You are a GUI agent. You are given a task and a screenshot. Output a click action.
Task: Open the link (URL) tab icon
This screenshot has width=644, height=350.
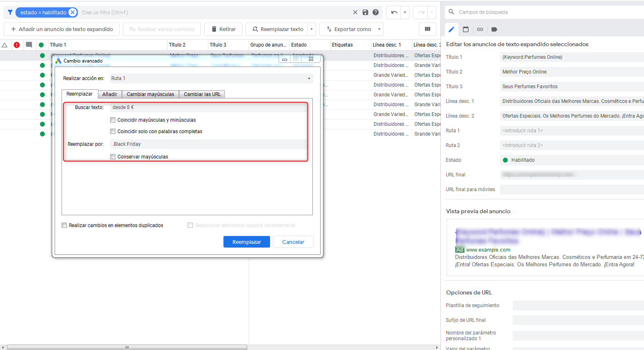(480, 29)
